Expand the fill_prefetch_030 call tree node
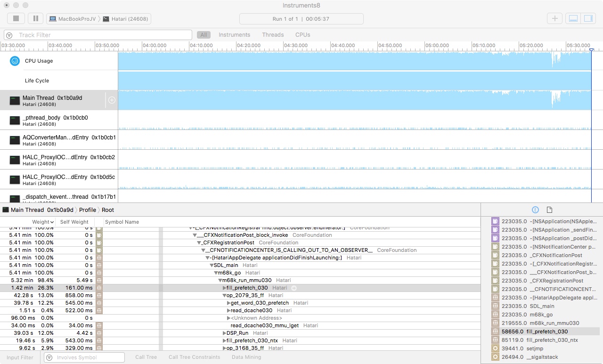Screen dimensions: 603x364 [x=224, y=288]
